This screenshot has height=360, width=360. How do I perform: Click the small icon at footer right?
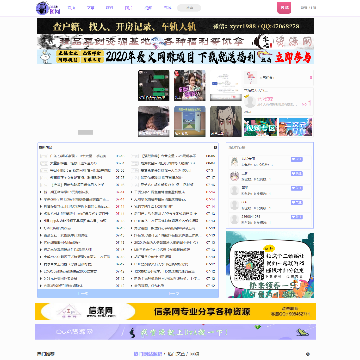pos(308,354)
